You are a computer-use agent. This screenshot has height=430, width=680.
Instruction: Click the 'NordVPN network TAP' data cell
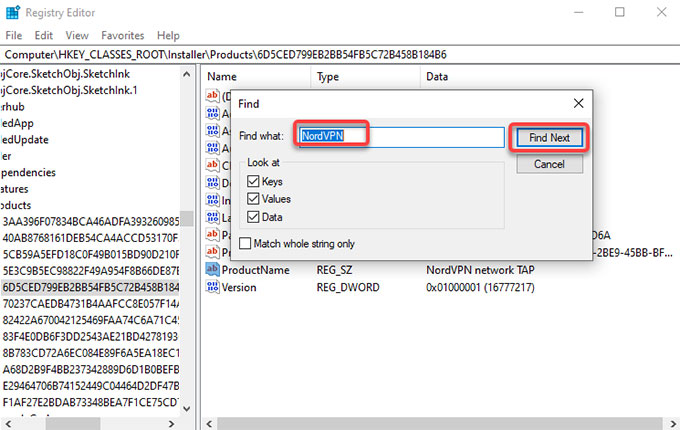click(480, 270)
